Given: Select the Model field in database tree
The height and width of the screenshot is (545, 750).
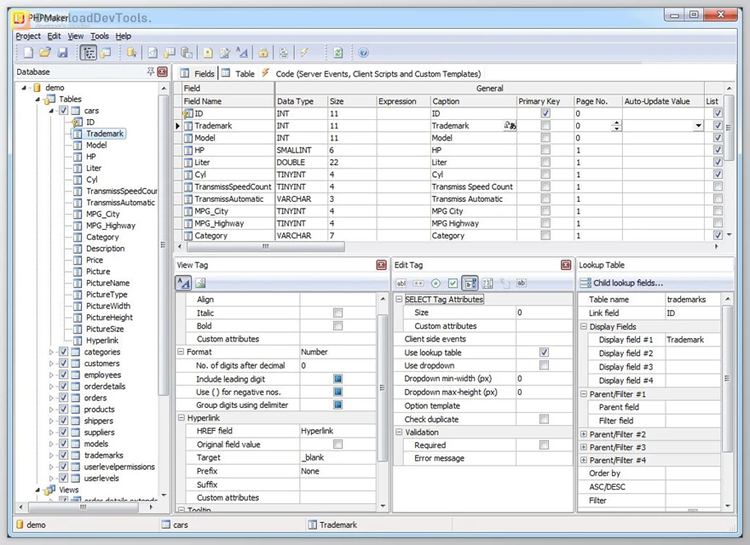Looking at the screenshot, I should (x=96, y=145).
